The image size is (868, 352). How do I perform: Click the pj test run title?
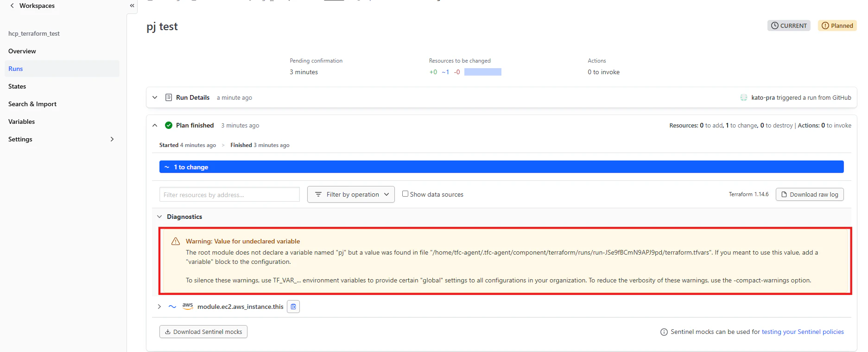point(162,26)
